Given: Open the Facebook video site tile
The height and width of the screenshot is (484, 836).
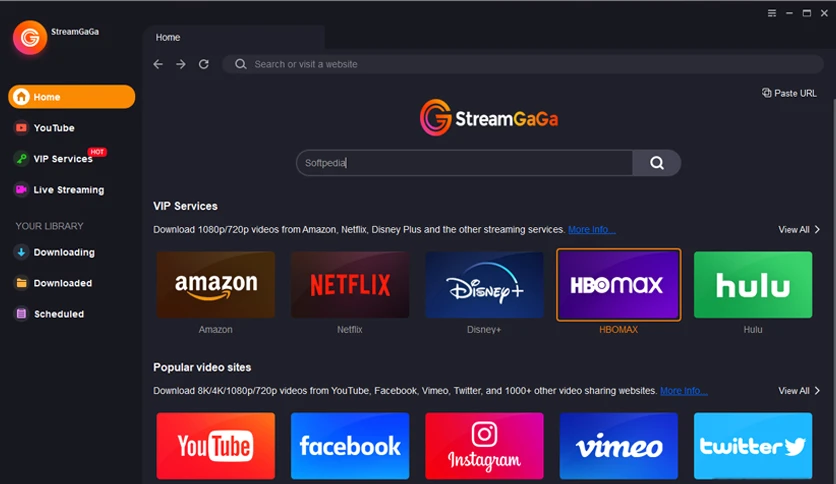Looking at the screenshot, I should [x=350, y=446].
